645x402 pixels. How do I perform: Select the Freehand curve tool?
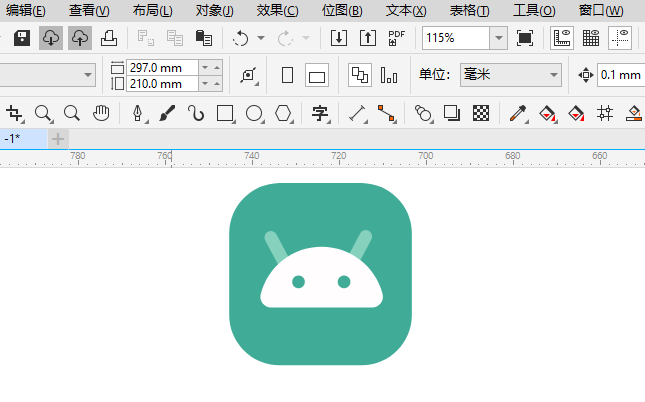[x=196, y=113]
